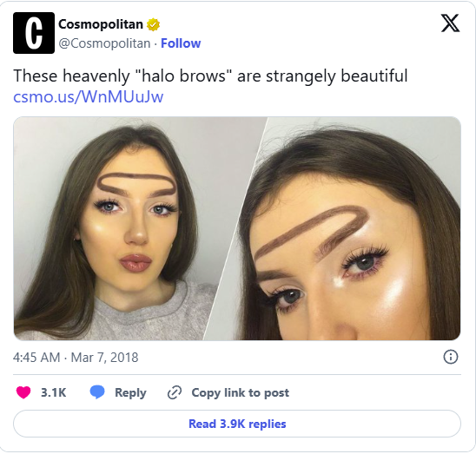Viewport: 476px width, 454px height.
Task: Open the tweet info circle icon
Action: click(451, 357)
